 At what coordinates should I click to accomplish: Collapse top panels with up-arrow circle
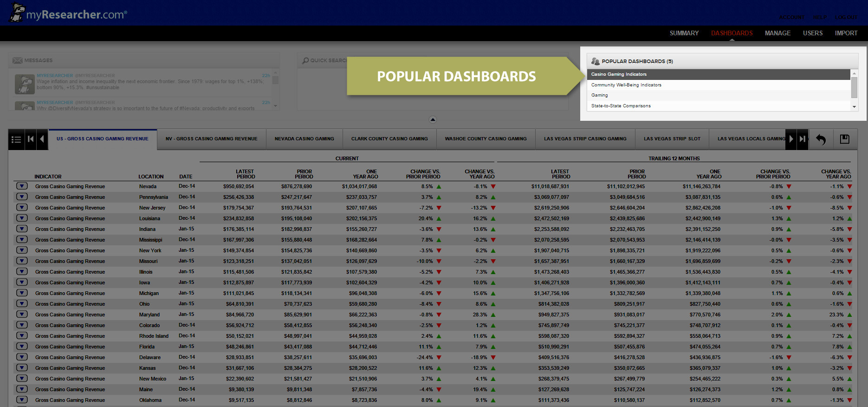[x=433, y=119]
